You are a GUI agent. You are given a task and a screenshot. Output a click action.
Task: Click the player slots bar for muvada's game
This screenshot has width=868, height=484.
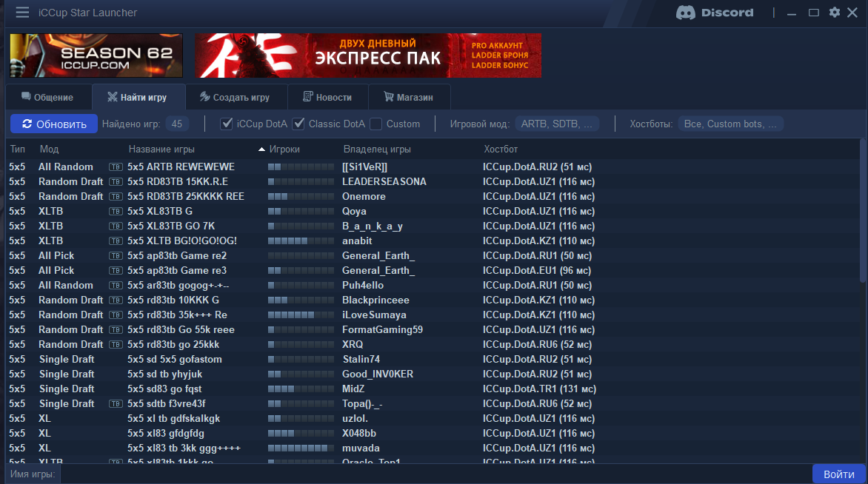(x=301, y=448)
